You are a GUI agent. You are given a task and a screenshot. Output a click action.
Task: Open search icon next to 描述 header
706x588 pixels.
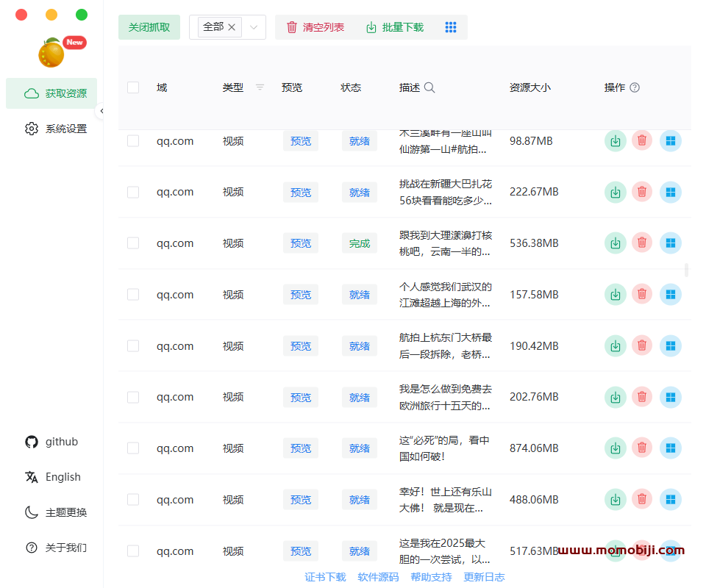click(429, 87)
